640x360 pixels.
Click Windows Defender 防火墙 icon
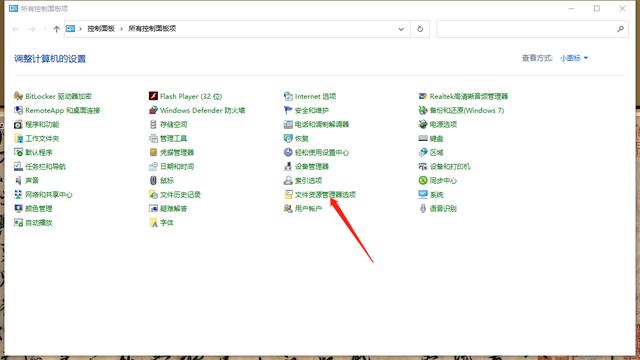click(x=153, y=110)
